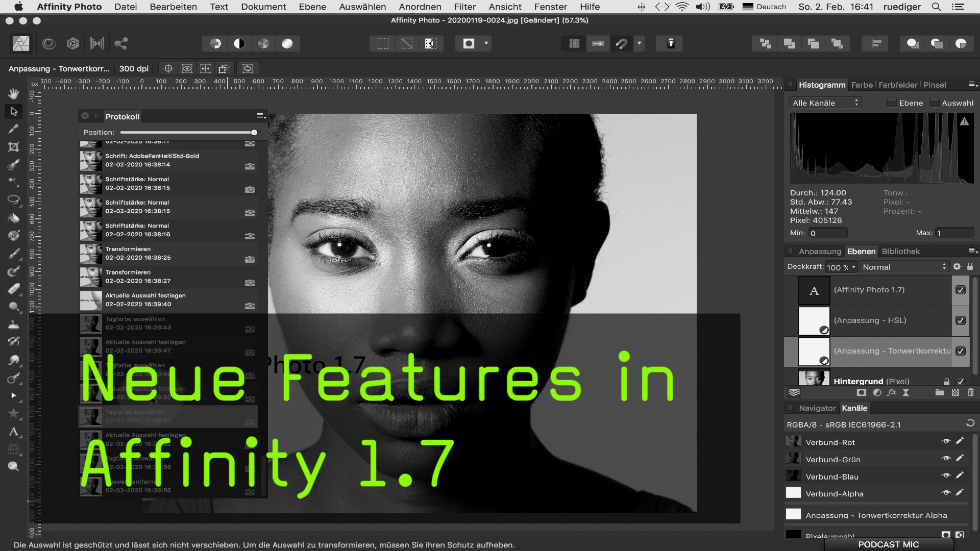980x551 pixels.
Task: Open the Filter menu in the menu bar
Action: [464, 7]
